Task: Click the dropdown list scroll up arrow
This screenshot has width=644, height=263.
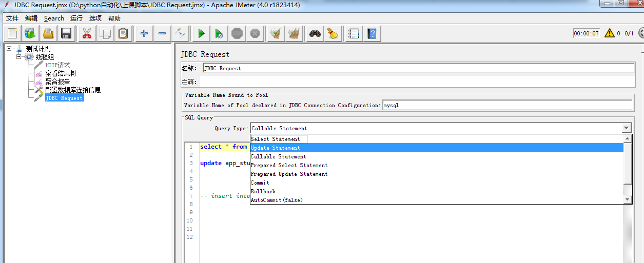Action: pyautogui.click(x=628, y=139)
